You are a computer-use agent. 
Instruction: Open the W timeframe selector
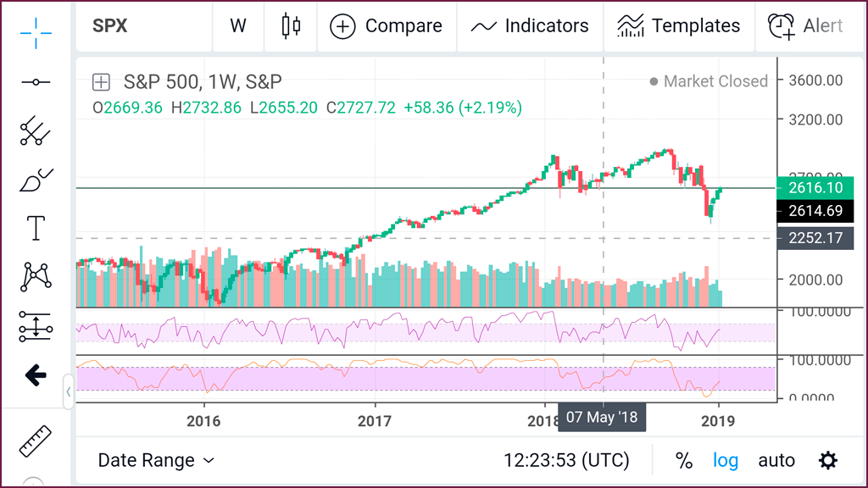(238, 26)
